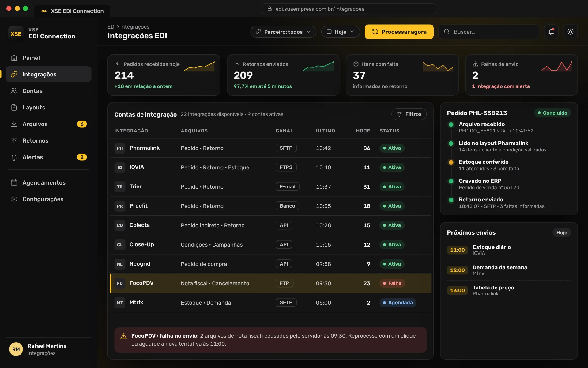Click the Buscar search field
The width and height of the screenshot is (588, 368).
point(489,32)
